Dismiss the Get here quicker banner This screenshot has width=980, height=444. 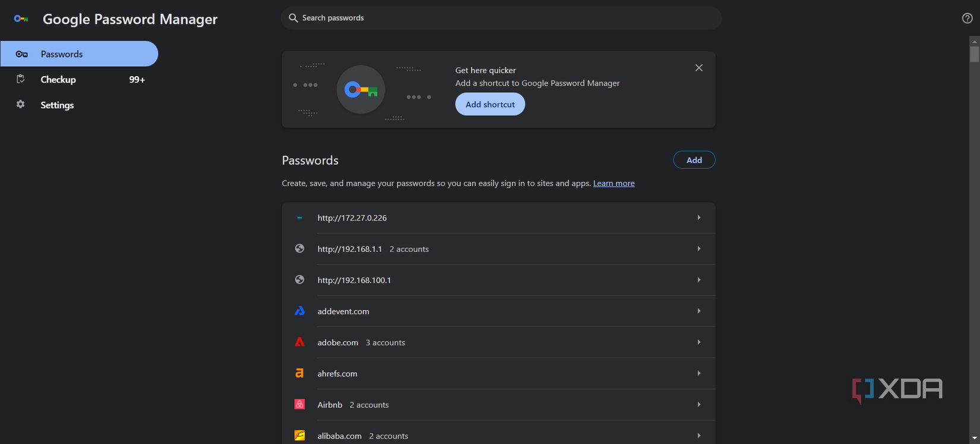pos(699,68)
